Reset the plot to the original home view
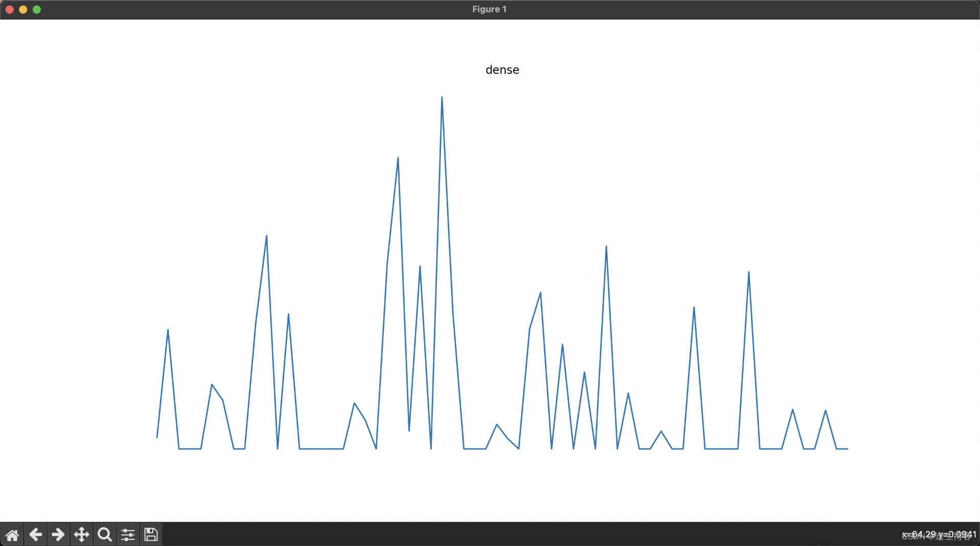Viewport: 980px width, 546px height. point(12,534)
